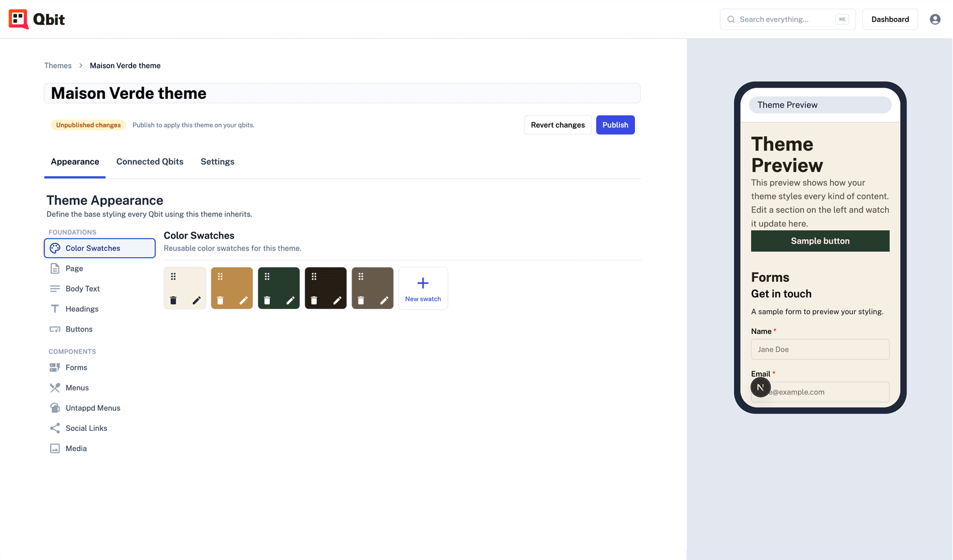
Task: Click the Theme Preview address bar
Action: tap(820, 105)
